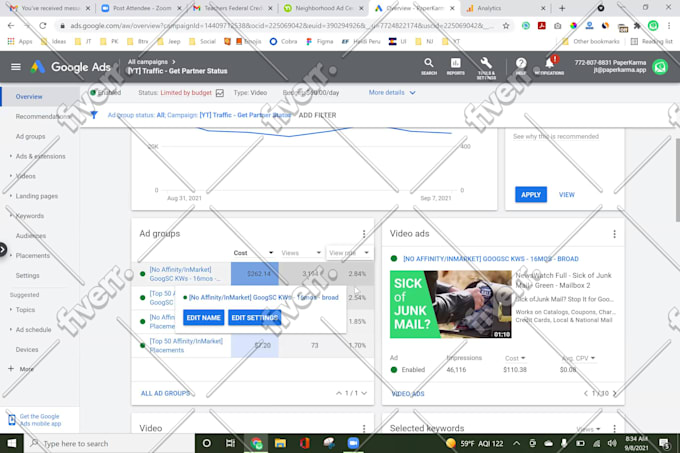
Task: Open the Help question mark icon
Action: pos(521,67)
